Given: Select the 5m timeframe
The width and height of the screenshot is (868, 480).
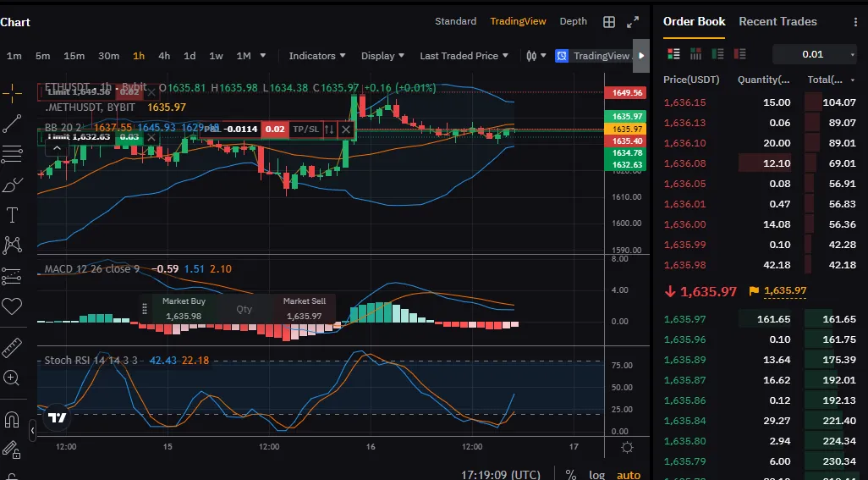Looking at the screenshot, I should pyautogui.click(x=42, y=56).
